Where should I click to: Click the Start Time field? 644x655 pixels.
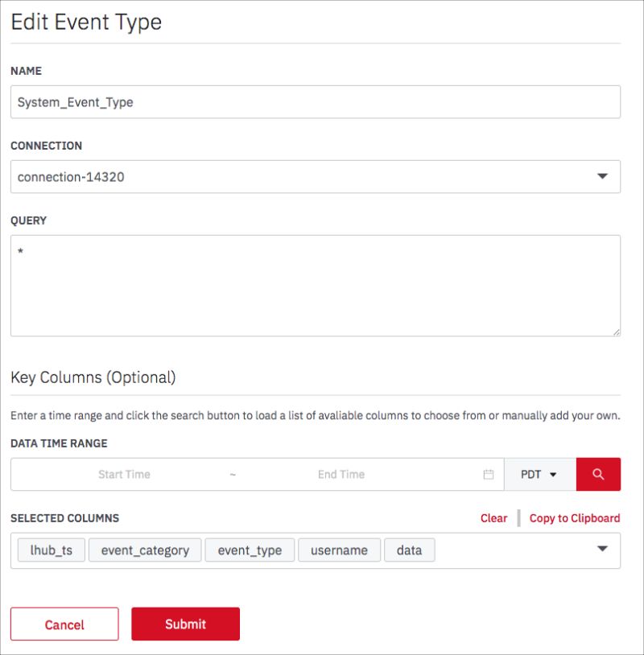pos(125,474)
